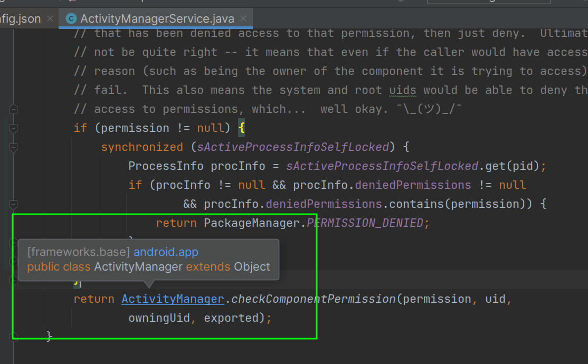Click the fold marker inside the green highlighted region
The height and width of the screenshot is (364, 588).
pyautogui.click(x=13, y=261)
